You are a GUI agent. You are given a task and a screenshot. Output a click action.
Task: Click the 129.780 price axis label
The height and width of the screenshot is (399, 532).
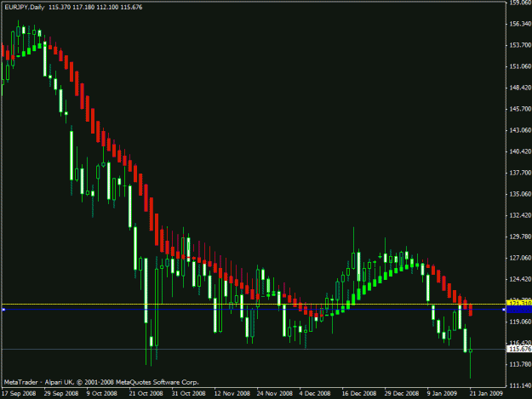(x=520, y=237)
